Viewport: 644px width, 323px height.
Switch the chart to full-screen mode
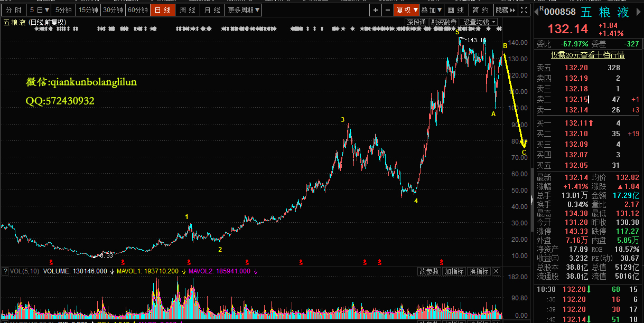click(x=524, y=10)
